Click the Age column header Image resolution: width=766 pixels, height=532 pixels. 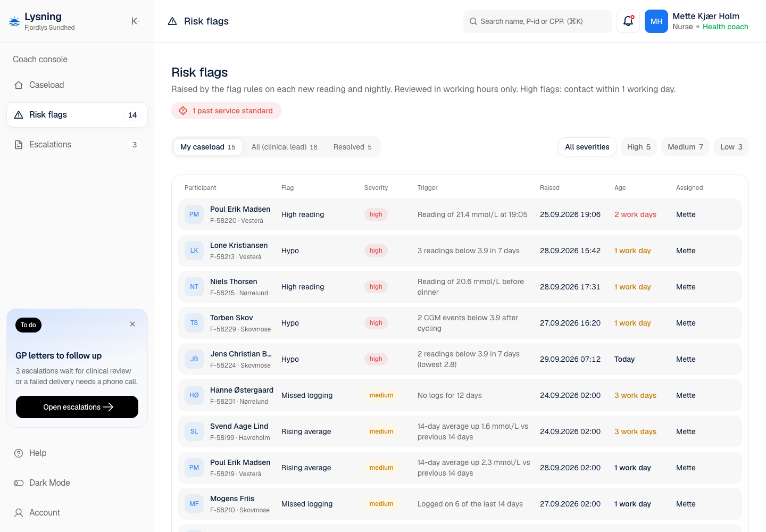click(620, 188)
